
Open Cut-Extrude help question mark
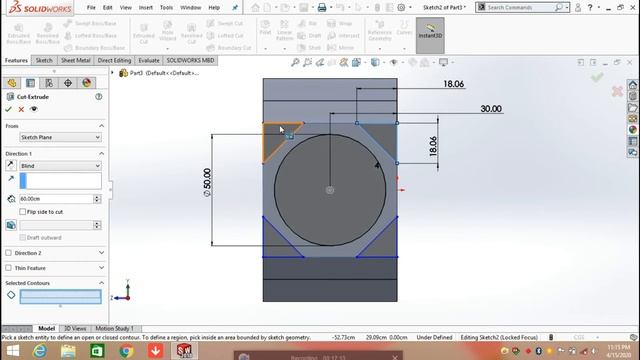pyautogui.click(x=98, y=97)
